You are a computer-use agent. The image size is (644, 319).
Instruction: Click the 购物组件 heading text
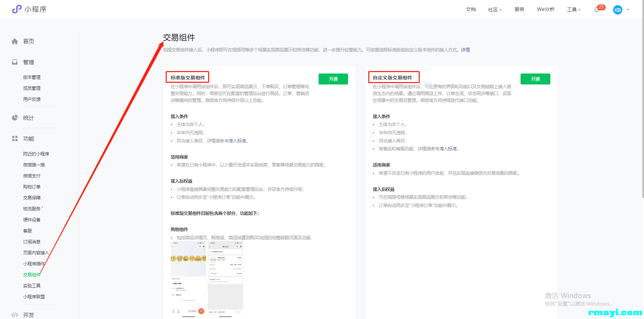click(179, 229)
